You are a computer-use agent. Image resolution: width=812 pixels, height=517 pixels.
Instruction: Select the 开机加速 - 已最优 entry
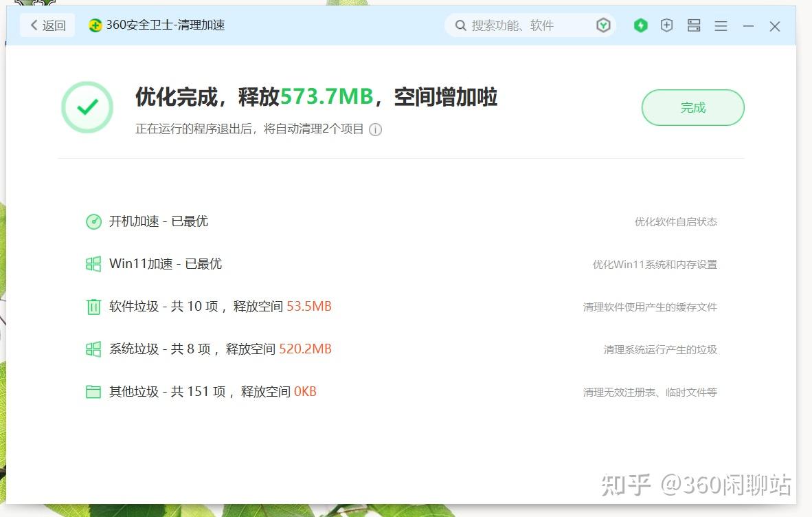pos(158,221)
